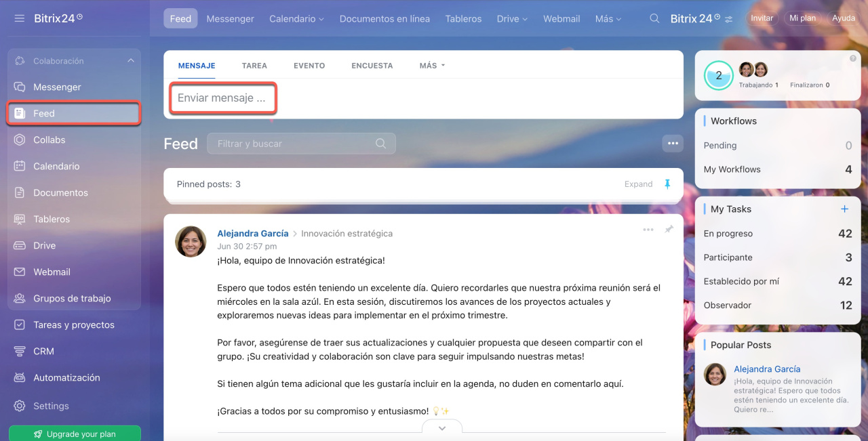Pin Alejandra García's post

click(669, 230)
